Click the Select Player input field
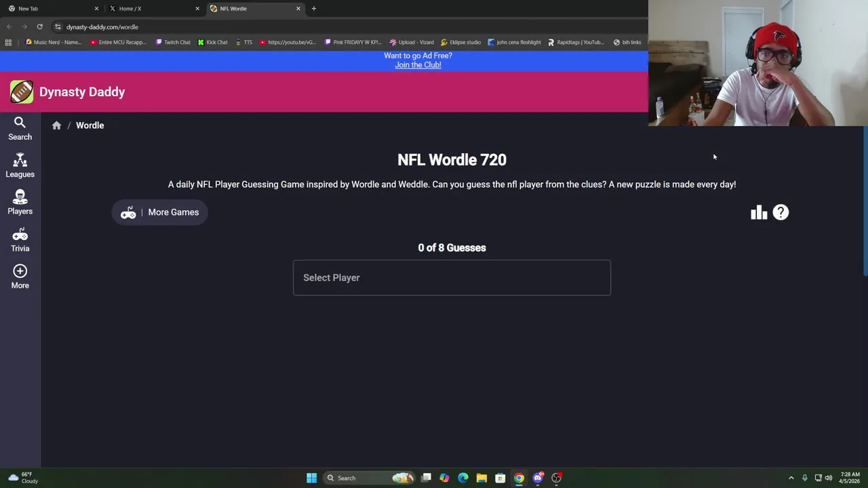This screenshot has height=488, width=868. [452, 277]
